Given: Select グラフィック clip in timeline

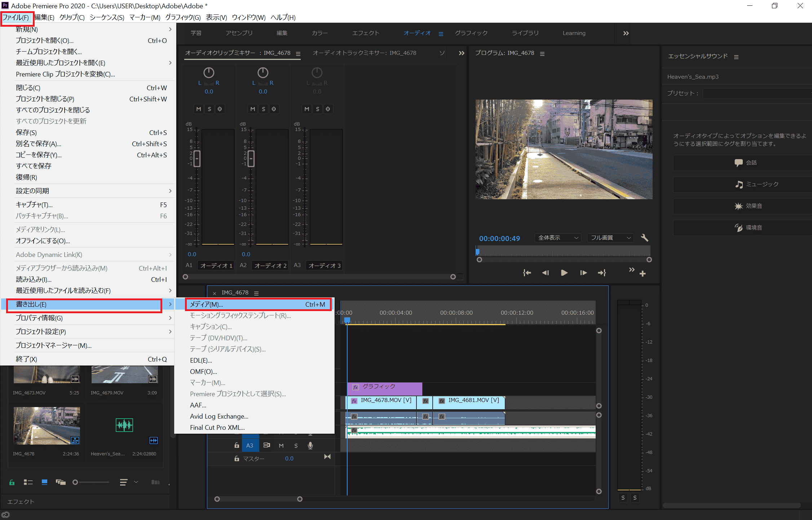Looking at the screenshot, I should (384, 388).
